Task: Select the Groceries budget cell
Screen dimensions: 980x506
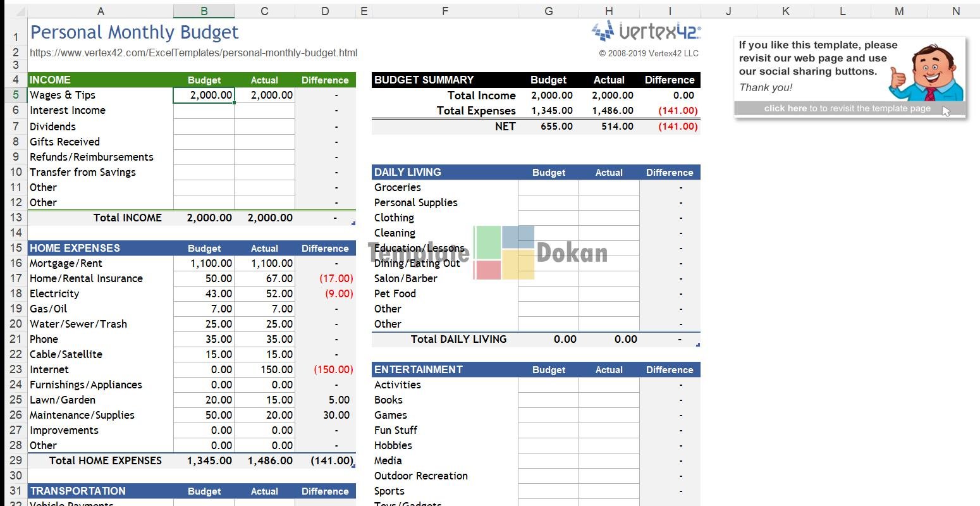Action: click(x=548, y=188)
